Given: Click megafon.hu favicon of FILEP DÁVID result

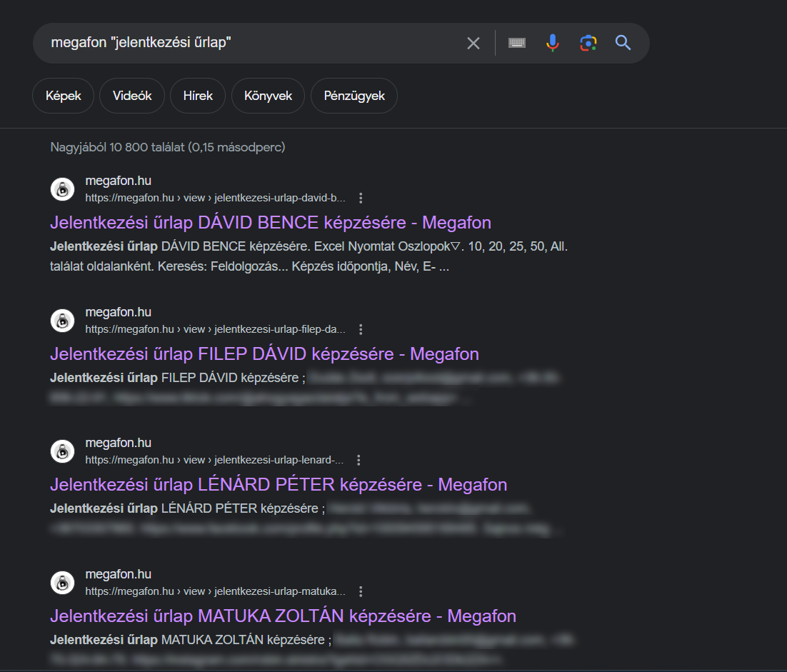Looking at the screenshot, I should (63, 321).
